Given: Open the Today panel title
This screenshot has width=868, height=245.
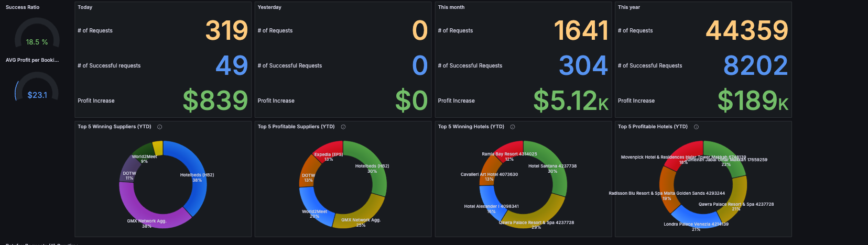Looking at the screenshot, I should tap(85, 7).
